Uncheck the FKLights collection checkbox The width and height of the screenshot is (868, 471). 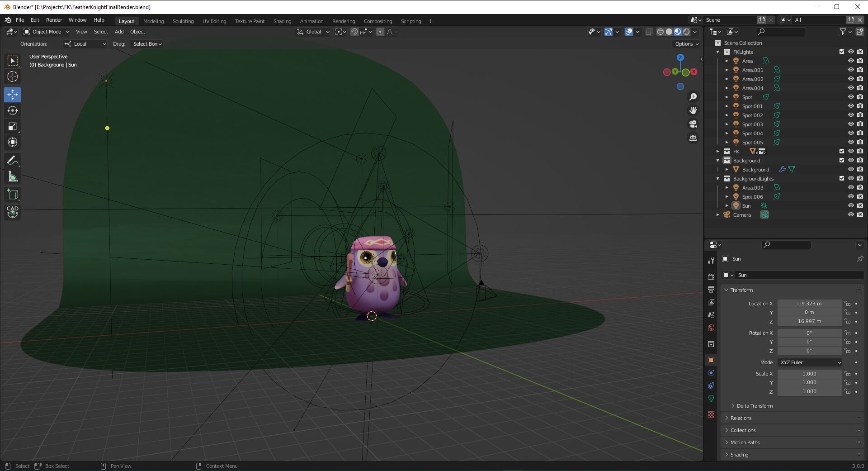coord(841,52)
